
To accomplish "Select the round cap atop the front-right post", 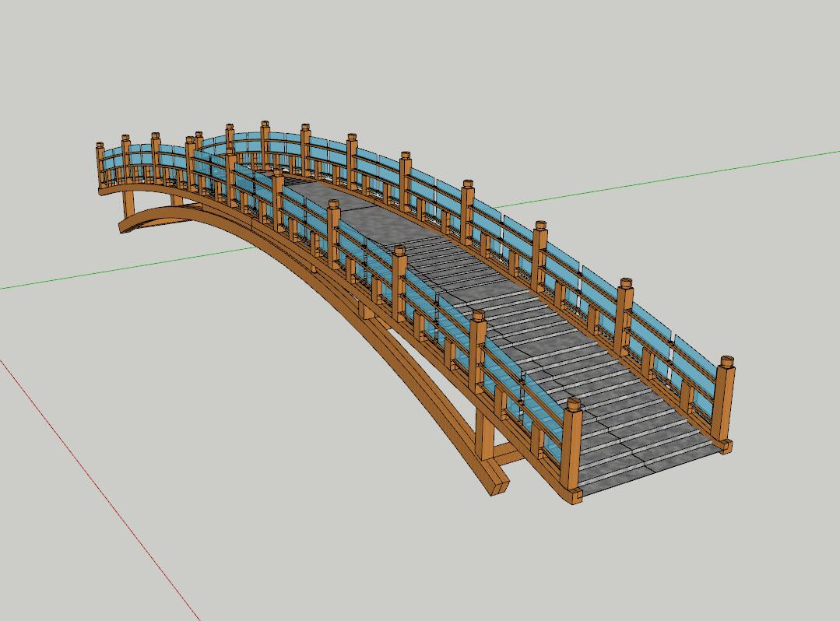I will 726,361.
